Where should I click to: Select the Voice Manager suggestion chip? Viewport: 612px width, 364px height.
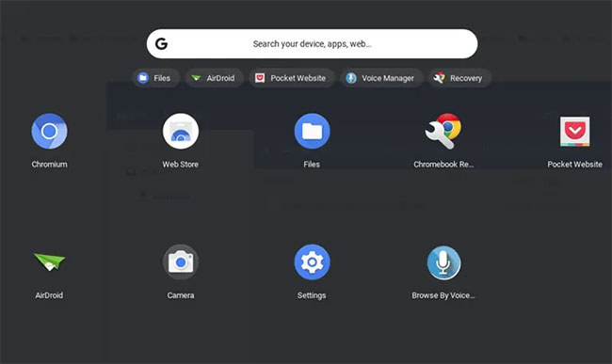click(x=381, y=78)
